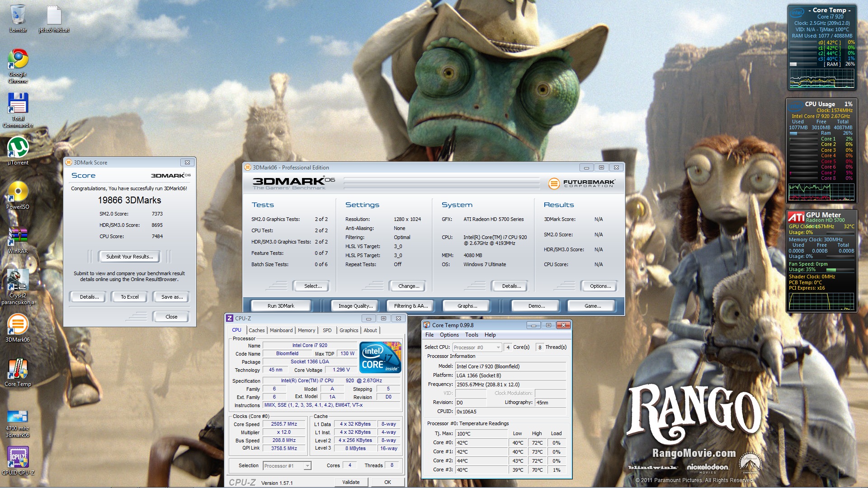
Task: Open the jelszo hazat text file icon
Action: [54, 19]
